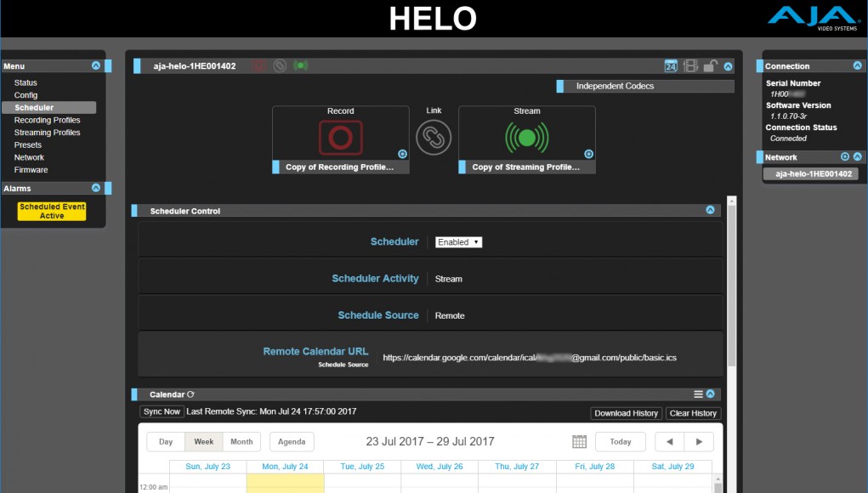Toggle the padlock lock icon
Image resolution: width=868 pixels, height=493 pixels.
pyautogui.click(x=710, y=65)
